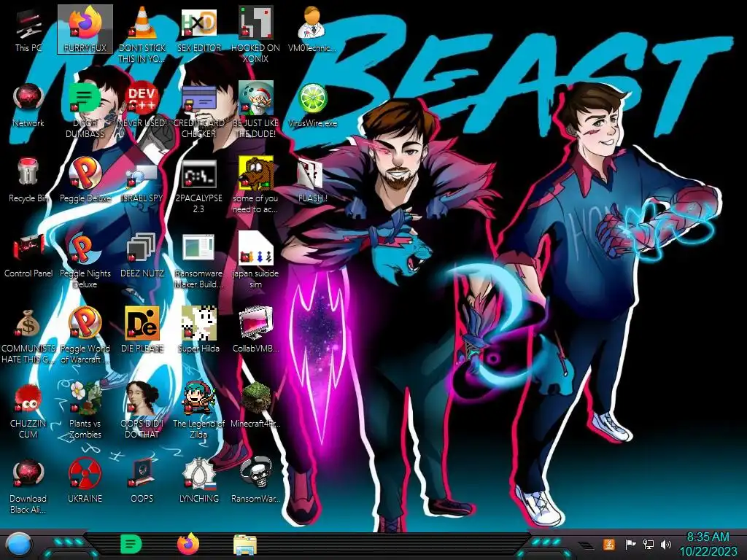Select the HOOKED ON XONIX shortcut
747x560 pixels.
tap(256, 34)
